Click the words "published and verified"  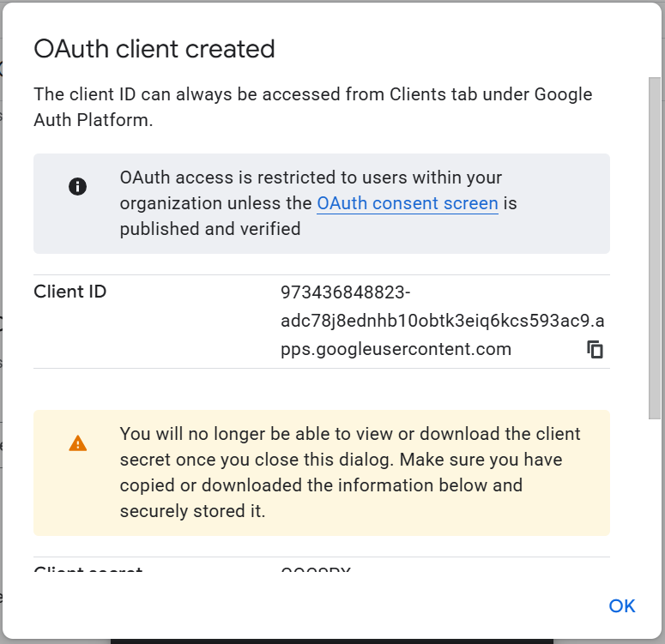(x=210, y=229)
